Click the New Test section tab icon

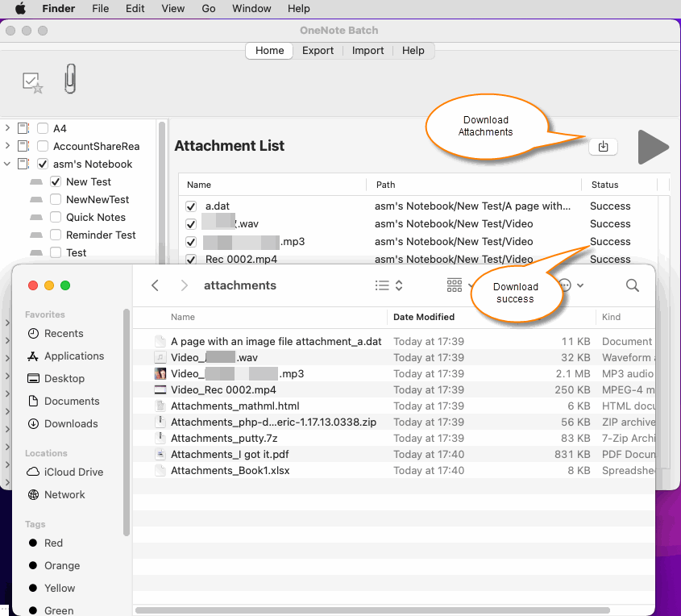[36, 181]
